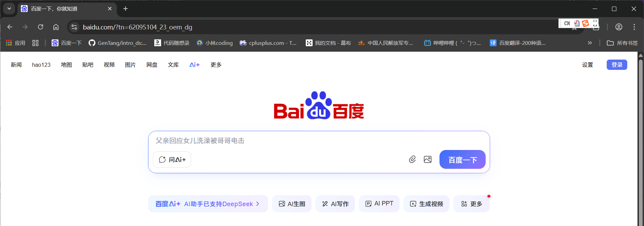Open the 百度一下 bookmark
Image resolution: width=644 pixels, height=226 pixels.
[x=67, y=43]
